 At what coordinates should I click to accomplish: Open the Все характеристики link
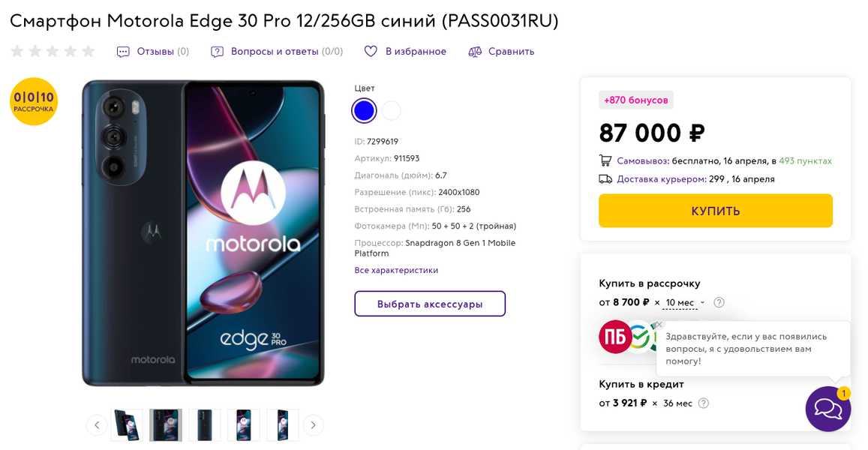point(396,270)
